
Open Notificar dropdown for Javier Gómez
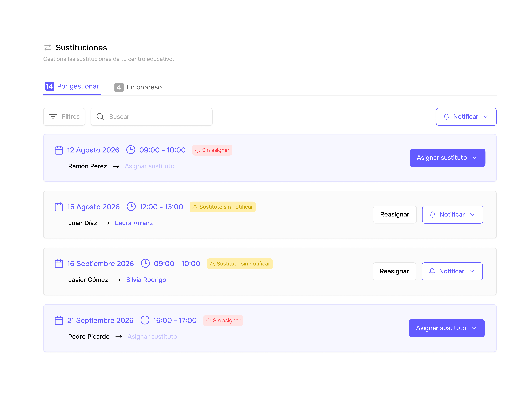(452, 271)
